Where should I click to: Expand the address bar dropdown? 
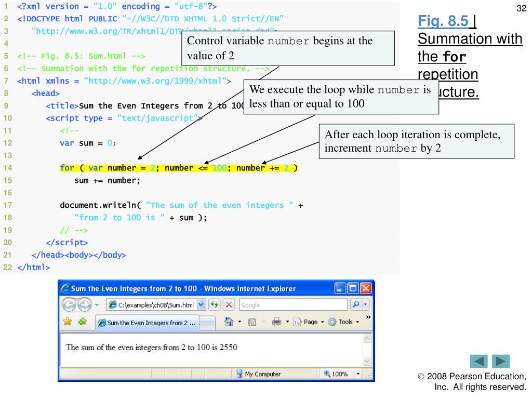click(x=201, y=304)
